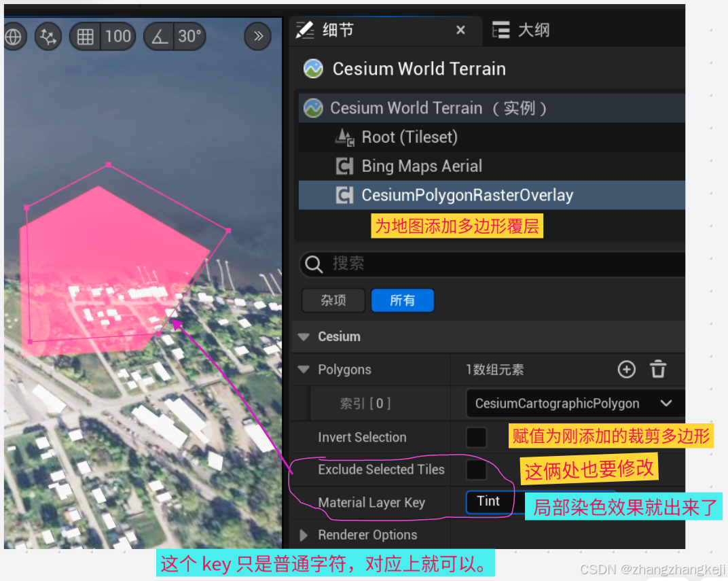Click the CesiumPolygonRasterOverlay component icon
The height and width of the screenshot is (581, 728).
[x=344, y=195]
